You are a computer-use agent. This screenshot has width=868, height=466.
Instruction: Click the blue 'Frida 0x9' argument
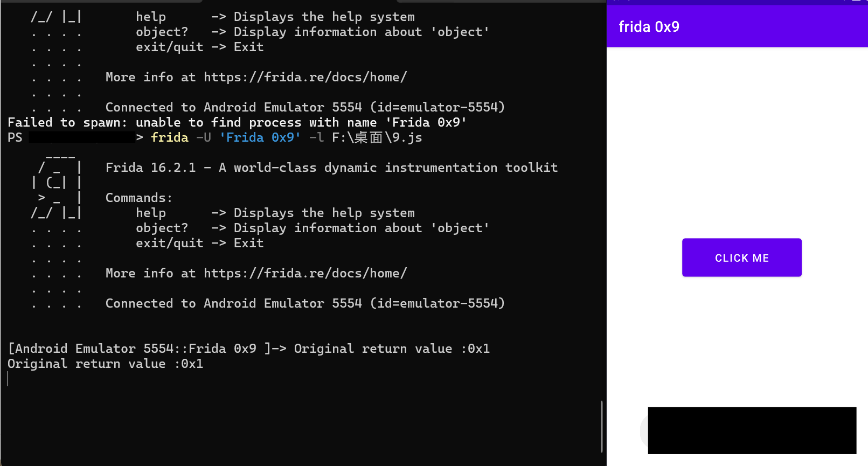click(260, 137)
